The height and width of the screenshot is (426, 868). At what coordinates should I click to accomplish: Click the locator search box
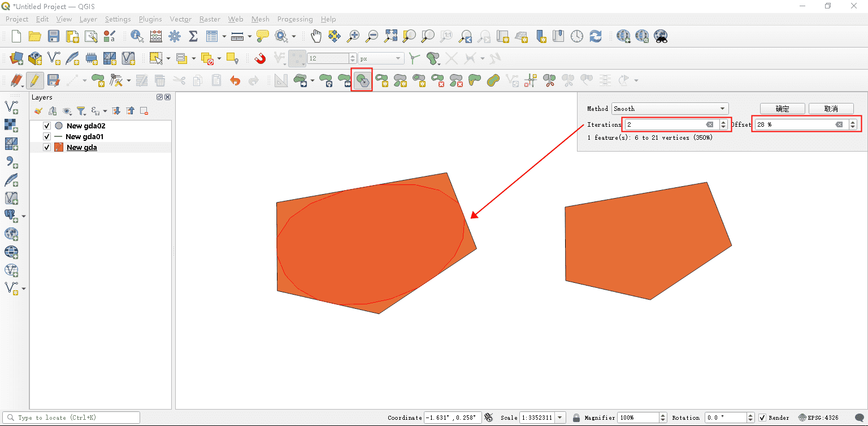pyautogui.click(x=72, y=418)
